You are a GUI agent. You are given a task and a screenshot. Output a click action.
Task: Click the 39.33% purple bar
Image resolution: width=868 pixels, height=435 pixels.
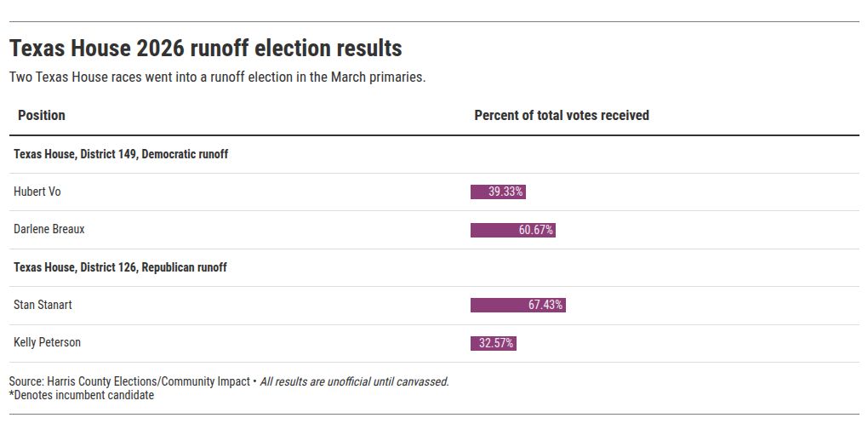pos(498,192)
